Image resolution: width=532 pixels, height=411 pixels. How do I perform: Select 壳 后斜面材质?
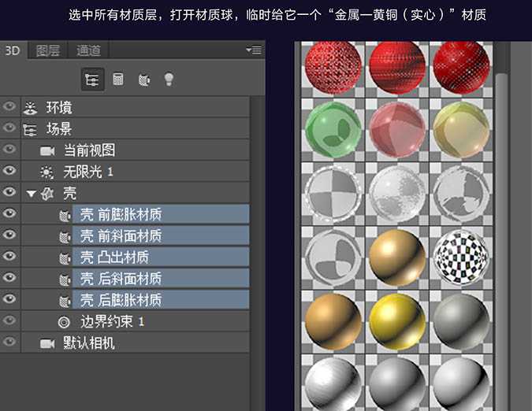coord(161,278)
